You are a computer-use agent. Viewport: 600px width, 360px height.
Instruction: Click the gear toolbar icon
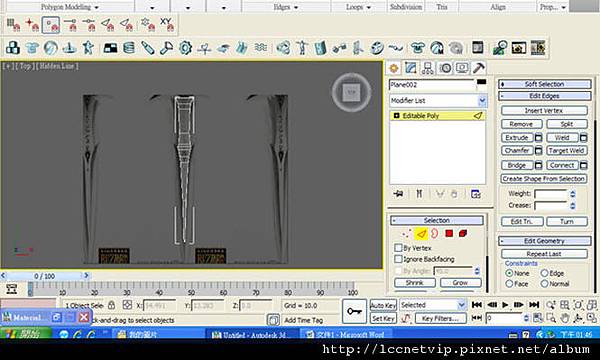(x=185, y=48)
